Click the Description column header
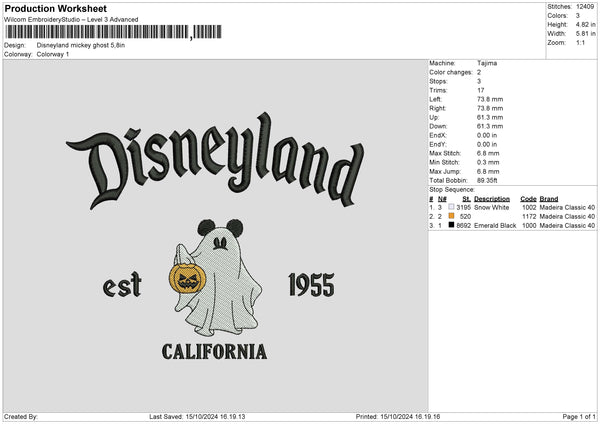Viewport: 600px width, 424px height. (492, 199)
